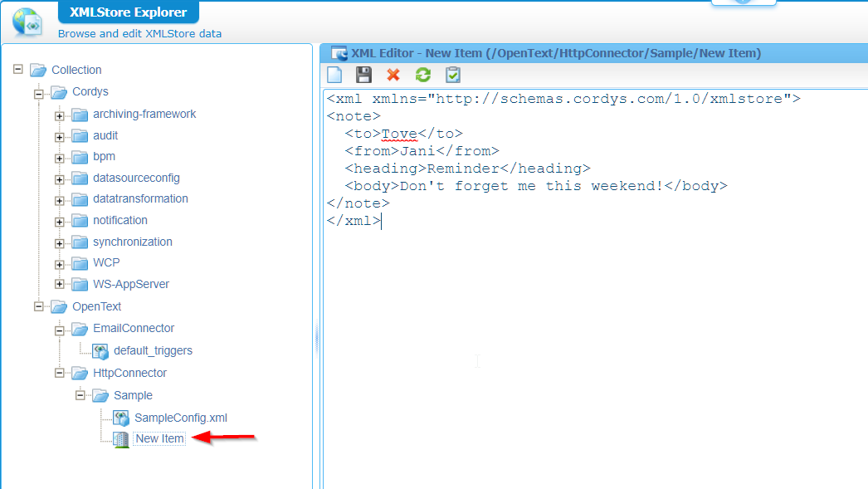
Task: Click the notification folder icon
Action: [x=80, y=220]
